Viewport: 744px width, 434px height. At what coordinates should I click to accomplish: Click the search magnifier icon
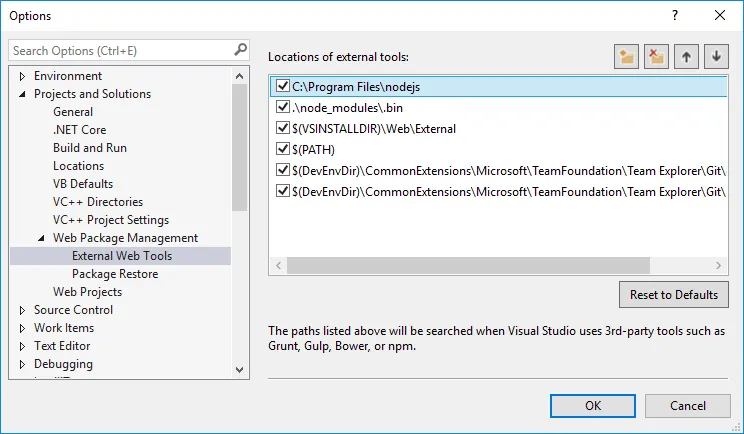click(240, 49)
